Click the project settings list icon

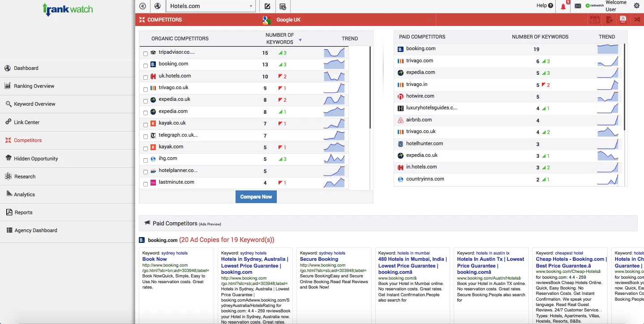pyautogui.click(x=283, y=6)
